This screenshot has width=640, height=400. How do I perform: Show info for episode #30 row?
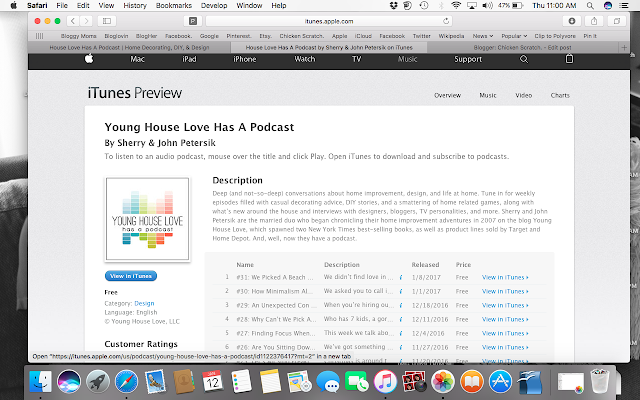(401, 291)
